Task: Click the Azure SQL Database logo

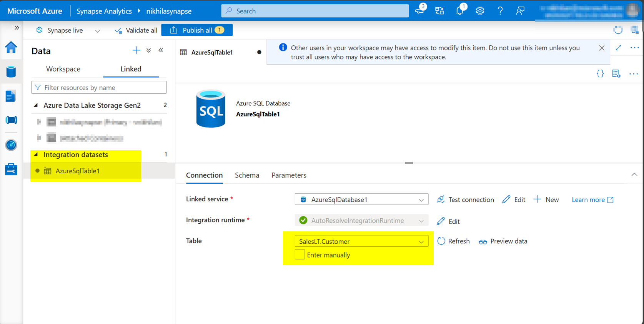Action: click(211, 109)
